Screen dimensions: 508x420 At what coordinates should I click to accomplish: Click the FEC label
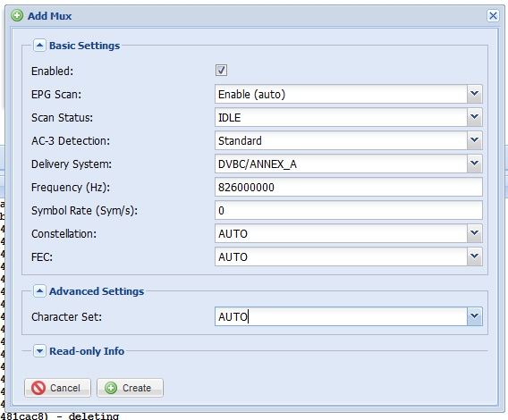(42, 256)
